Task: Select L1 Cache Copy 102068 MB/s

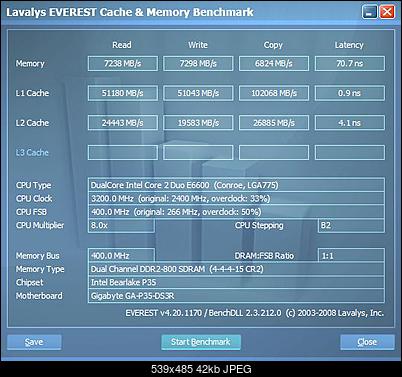Action: pos(274,93)
